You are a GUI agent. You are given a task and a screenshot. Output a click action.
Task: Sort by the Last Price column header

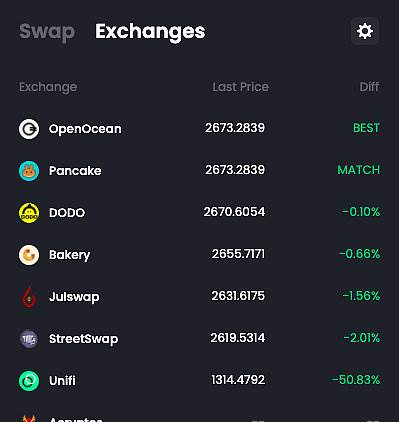241,87
